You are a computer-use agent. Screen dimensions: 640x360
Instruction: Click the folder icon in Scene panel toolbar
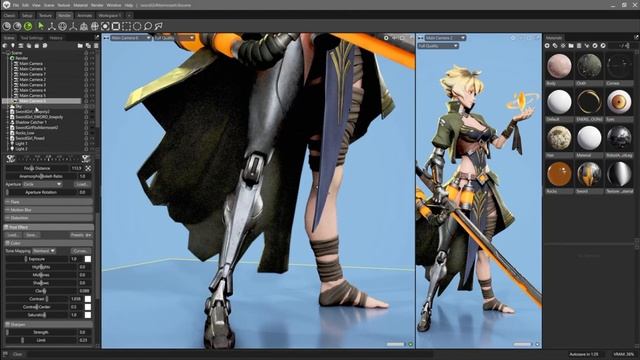[80, 46]
